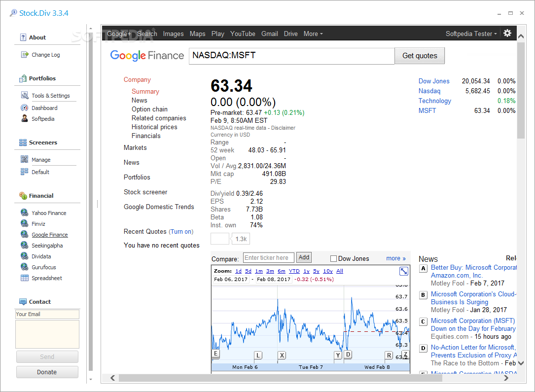The width and height of the screenshot is (535, 392).
Task: Open the Default screener icon
Action: pyautogui.click(x=25, y=172)
